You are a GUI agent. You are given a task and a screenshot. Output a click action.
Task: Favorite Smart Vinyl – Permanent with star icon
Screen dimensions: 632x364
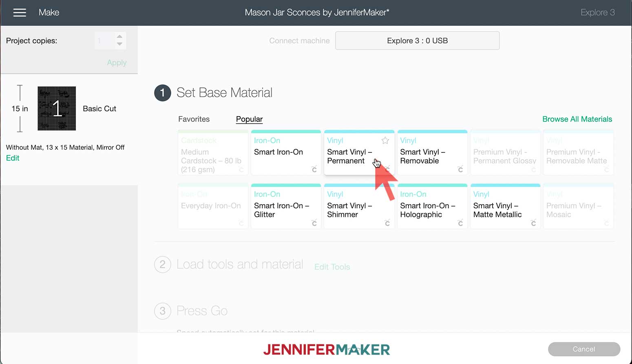pos(385,141)
